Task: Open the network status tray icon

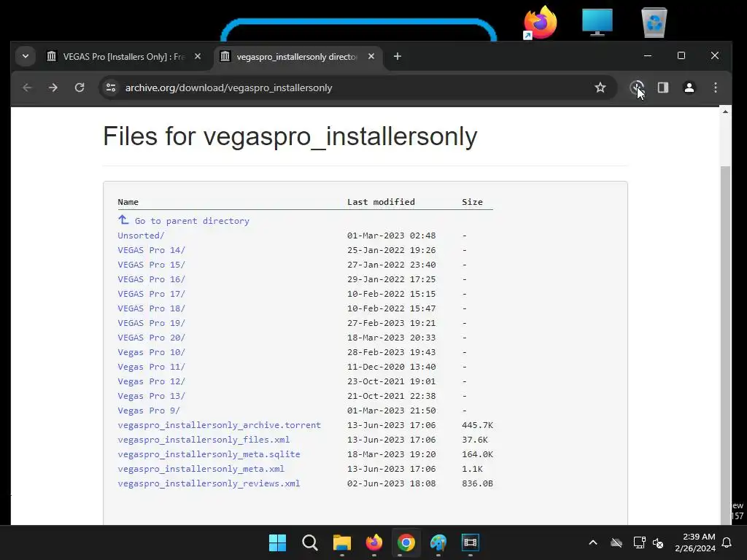Action: [x=639, y=542]
